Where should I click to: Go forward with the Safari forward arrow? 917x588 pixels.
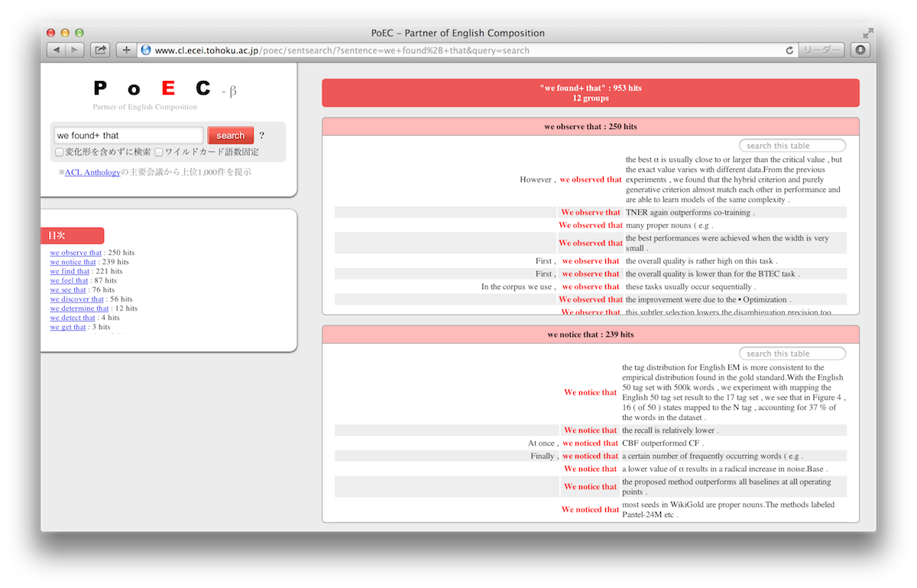pos(75,50)
